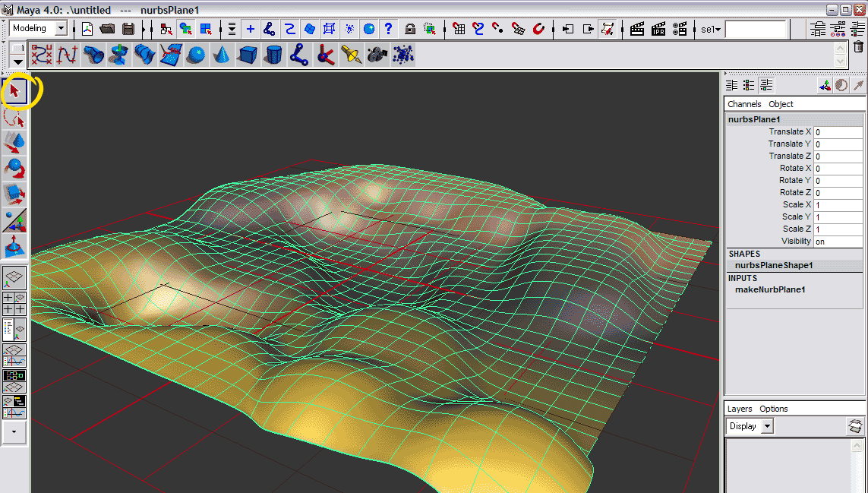This screenshot has height=493, width=868.
Task: Enable select by component type mode
Action: pos(206,29)
